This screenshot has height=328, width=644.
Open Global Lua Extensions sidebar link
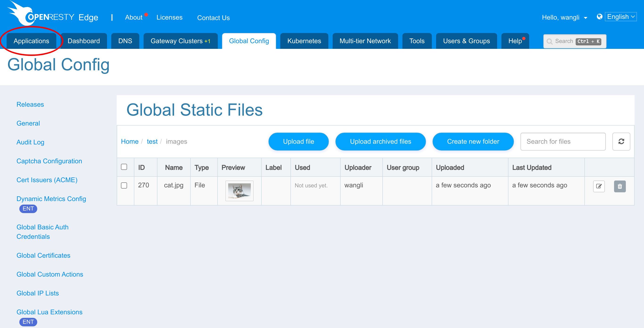[50, 312]
